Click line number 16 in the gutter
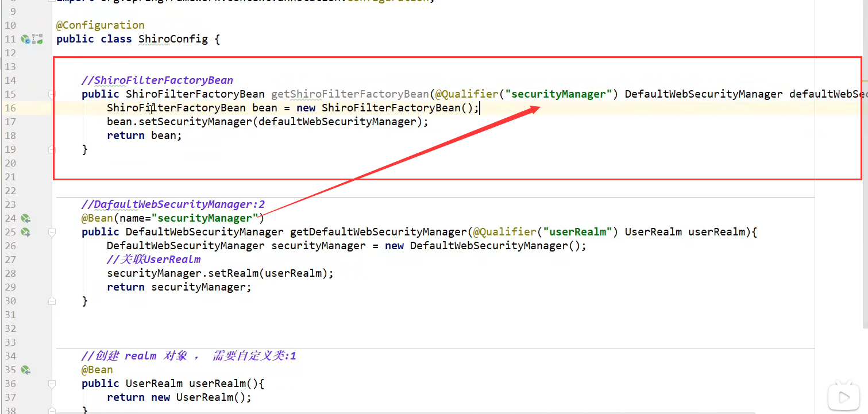This screenshot has width=868, height=414. [x=10, y=108]
